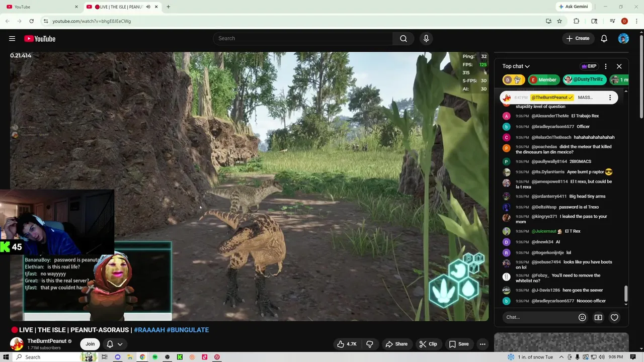Click the video player to pause

tap(249, 186)
